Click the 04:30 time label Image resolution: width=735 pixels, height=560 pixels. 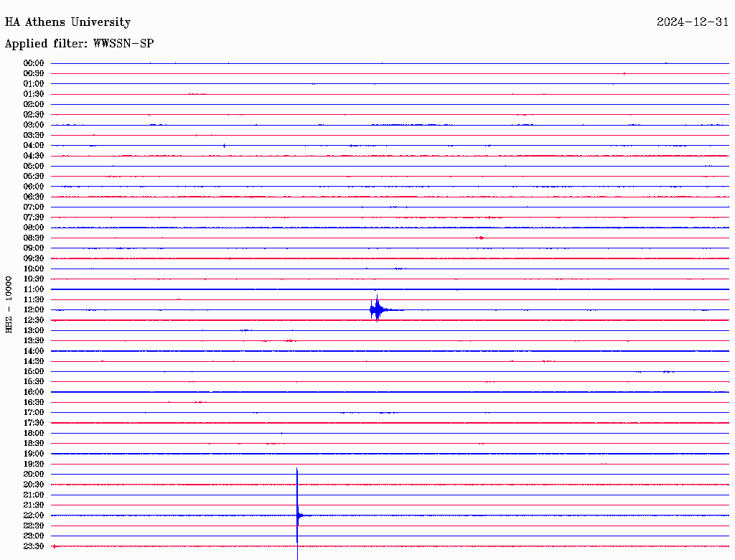coord(34,156)
